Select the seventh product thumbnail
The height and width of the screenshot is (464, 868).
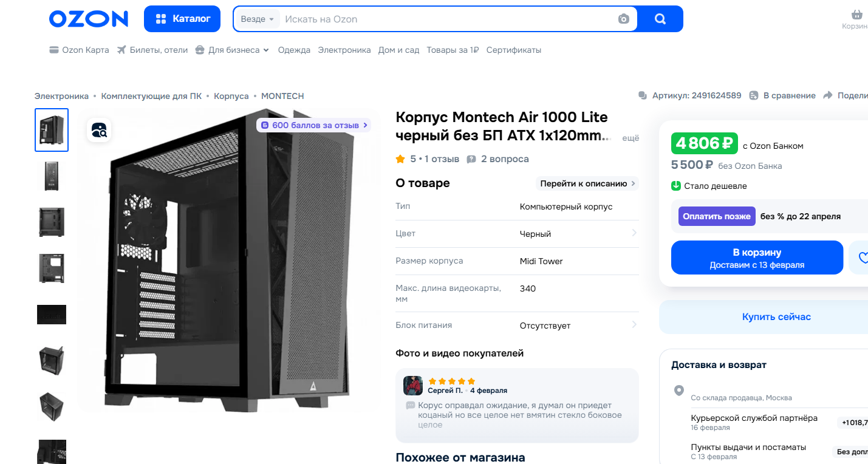coord(52,407)
